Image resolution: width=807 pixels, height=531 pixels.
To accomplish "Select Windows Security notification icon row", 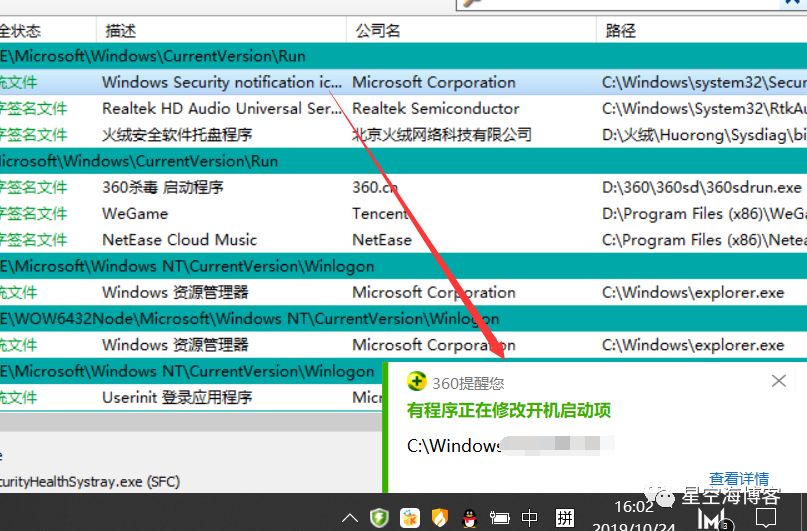I will [x=404, y=82].
